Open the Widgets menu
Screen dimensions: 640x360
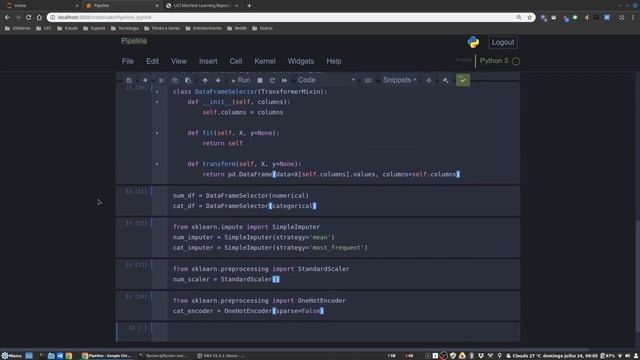tap(301, 61)
